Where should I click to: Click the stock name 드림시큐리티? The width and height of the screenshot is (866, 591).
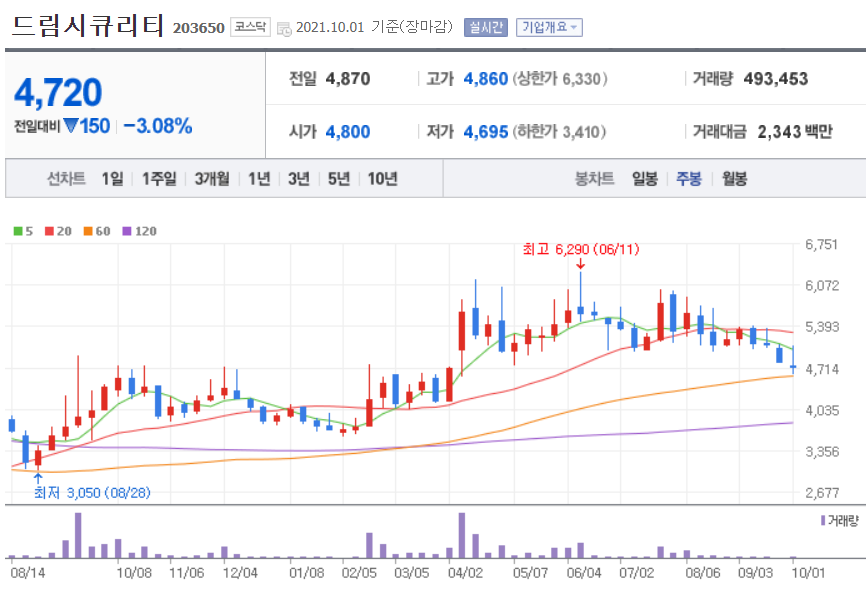click(88, 27)
